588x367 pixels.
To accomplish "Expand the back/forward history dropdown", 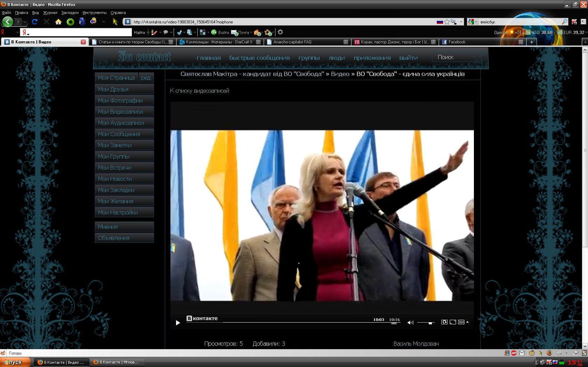I will [24, 22].
